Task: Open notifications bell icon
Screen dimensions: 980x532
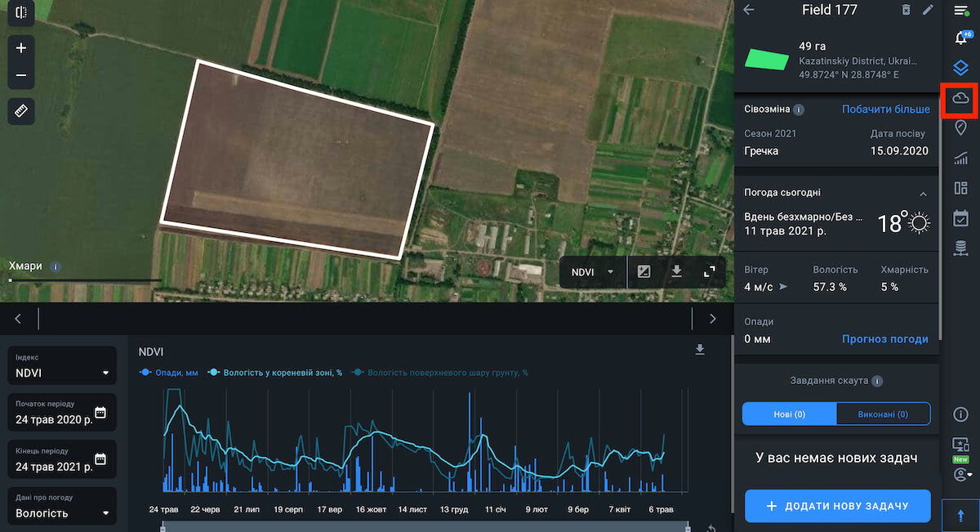Action: point(960,38)
